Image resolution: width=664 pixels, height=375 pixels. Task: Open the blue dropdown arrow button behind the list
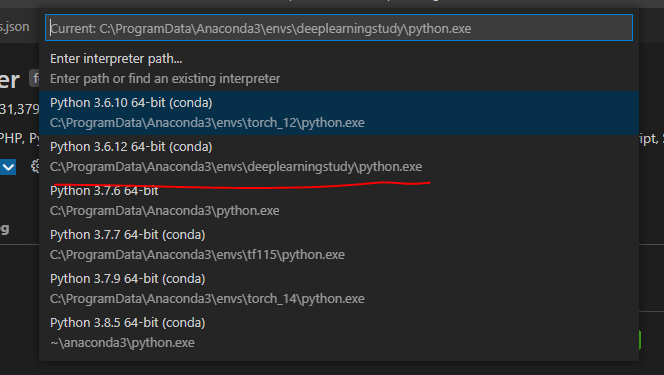pos(8,167)
